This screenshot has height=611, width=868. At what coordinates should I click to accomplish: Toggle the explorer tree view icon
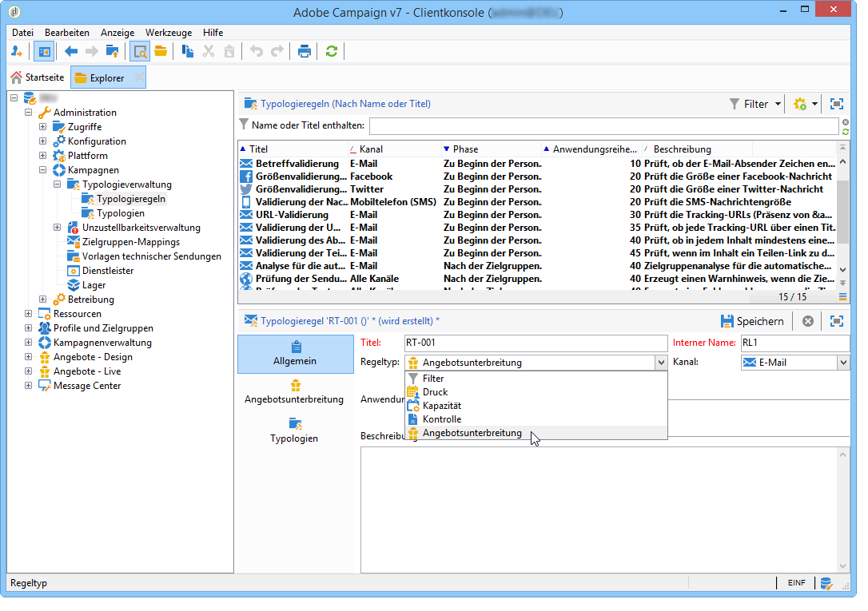(x=44, y=52)
